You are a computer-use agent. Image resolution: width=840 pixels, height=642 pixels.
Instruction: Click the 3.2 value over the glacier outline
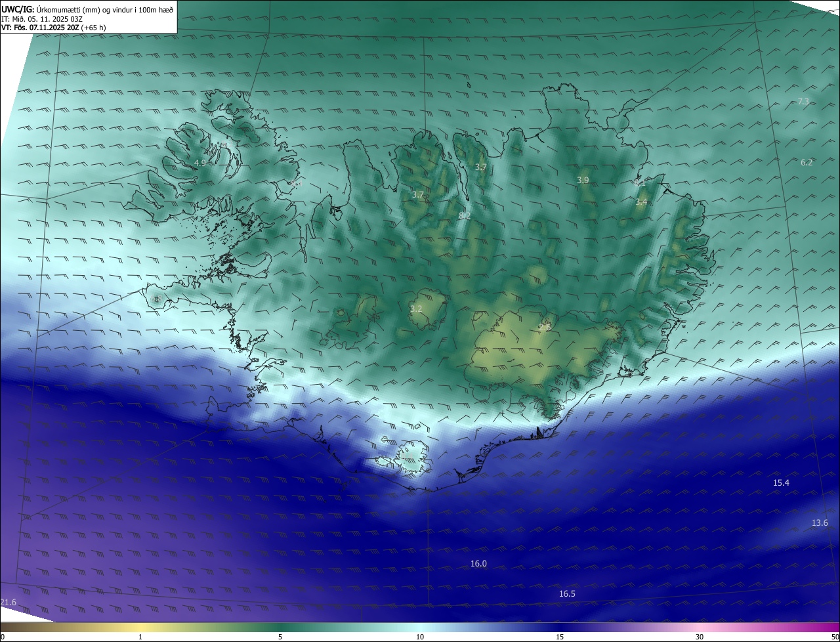pos(416,309)
